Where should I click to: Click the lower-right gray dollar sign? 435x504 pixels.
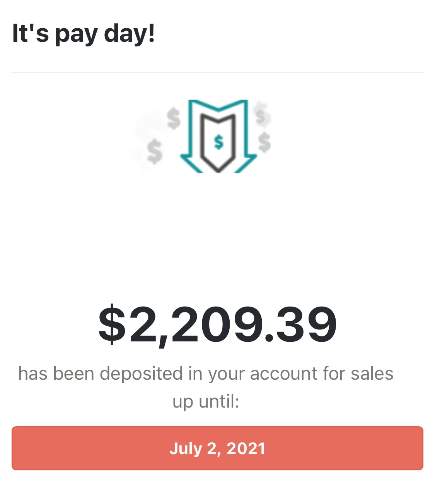tap(264, 142)
